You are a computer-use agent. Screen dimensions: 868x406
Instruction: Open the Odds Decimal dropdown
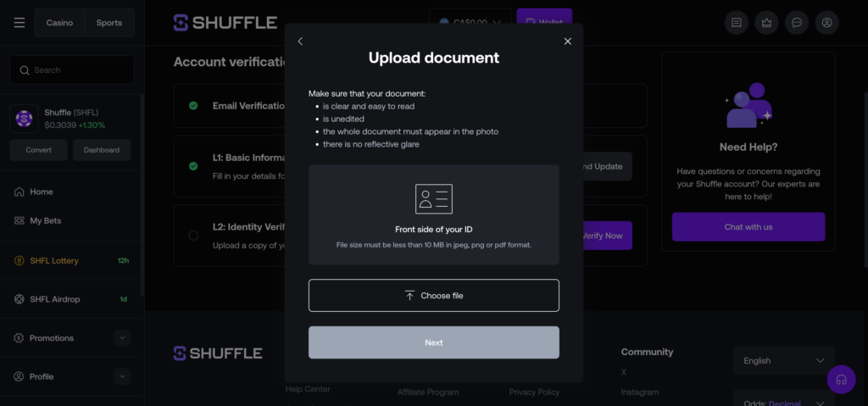784,398
